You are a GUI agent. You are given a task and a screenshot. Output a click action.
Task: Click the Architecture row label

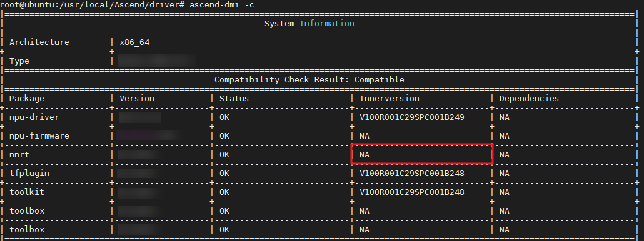[x=39, y=42]
